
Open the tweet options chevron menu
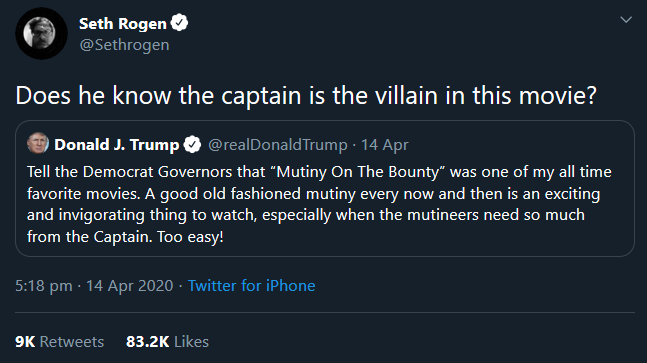[626, 19]
